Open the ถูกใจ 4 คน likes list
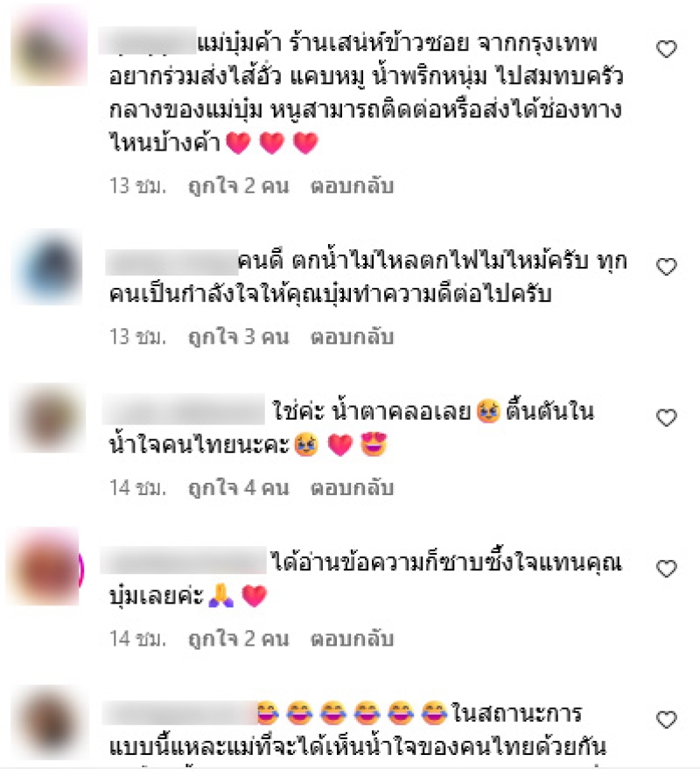Screen dimensions: 700x776 click(239, 488)
